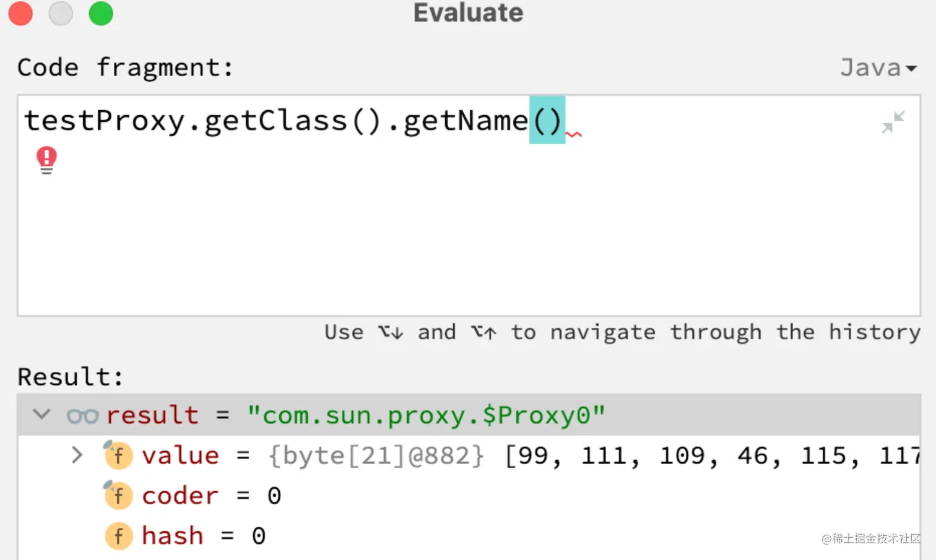Click the Evaluate window title
Viewport: 936px width, 560px height.
[468, 13]
